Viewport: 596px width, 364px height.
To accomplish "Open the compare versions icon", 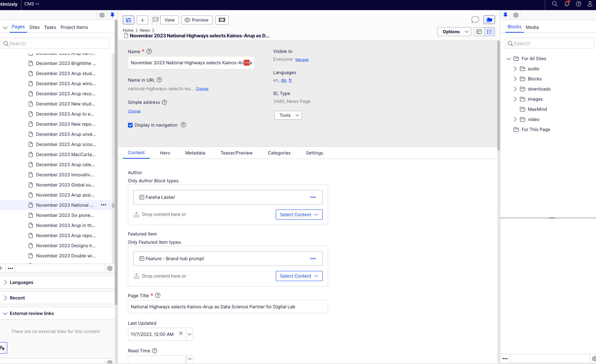I will (222, 20).
